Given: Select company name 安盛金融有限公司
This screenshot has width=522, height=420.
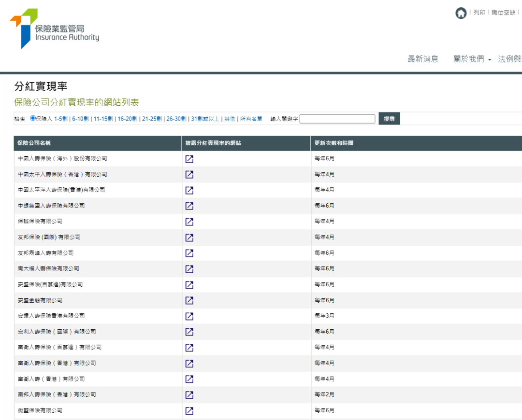Looking at the screenshot, I should (40, 300).
